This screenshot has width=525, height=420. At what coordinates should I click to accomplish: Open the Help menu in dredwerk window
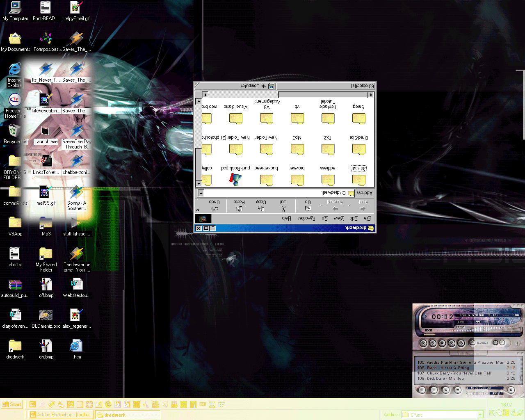pyautogui.click(x=286, y=218)
